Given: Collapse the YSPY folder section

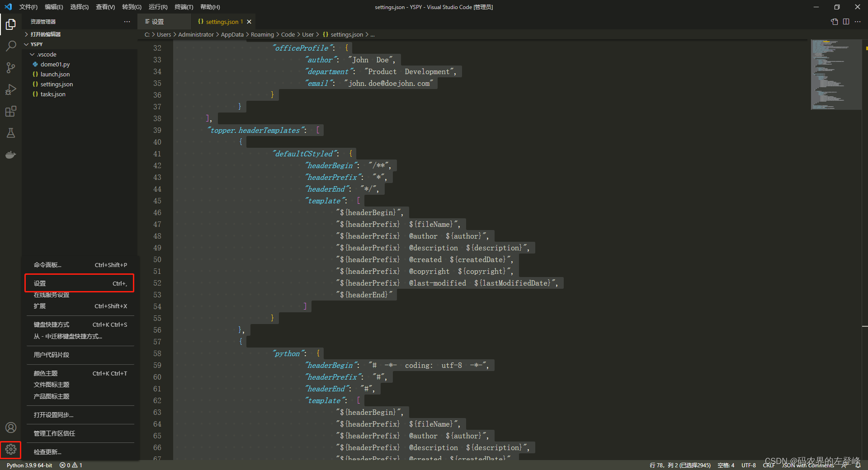Looking at the screenshot, I should (36, 44).
